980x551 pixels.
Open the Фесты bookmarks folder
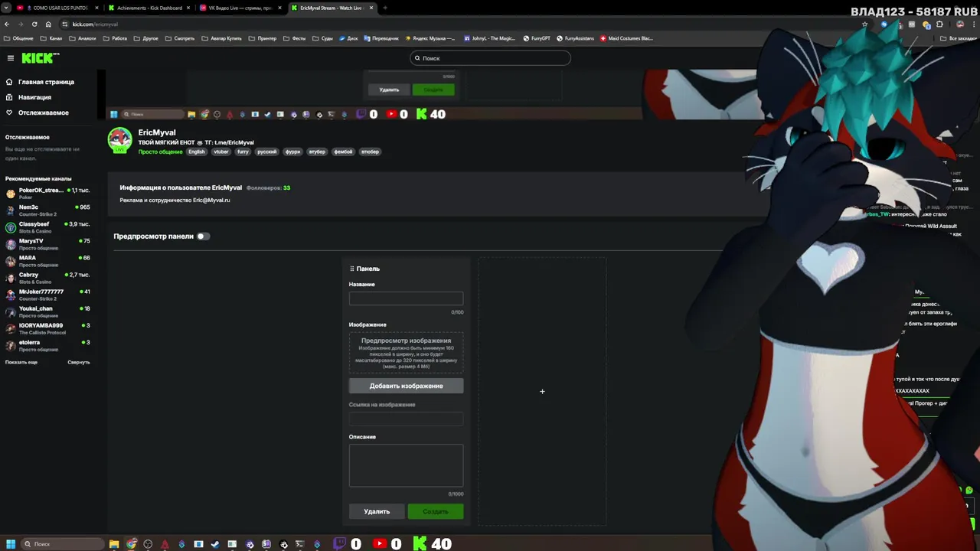pos(295,38)
